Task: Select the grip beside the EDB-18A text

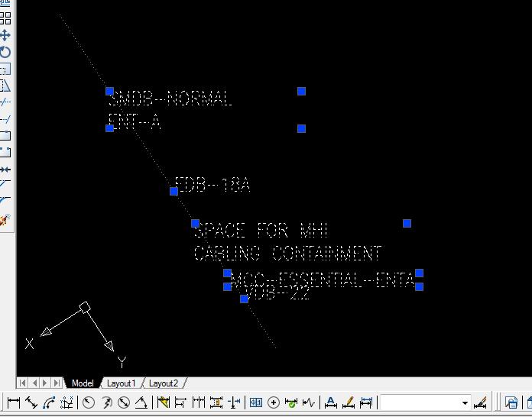Action: (x=174, y=192)
